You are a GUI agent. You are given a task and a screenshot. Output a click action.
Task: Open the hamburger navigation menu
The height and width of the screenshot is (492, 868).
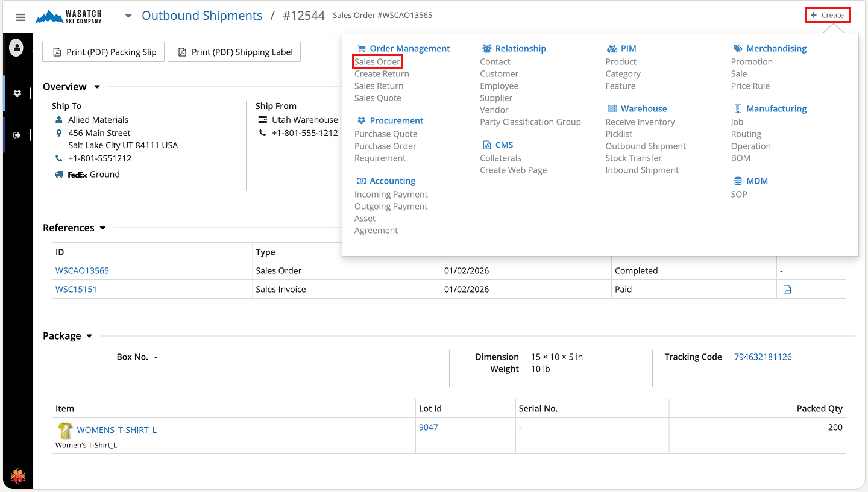pyautogui.click(x=20, y=17)
